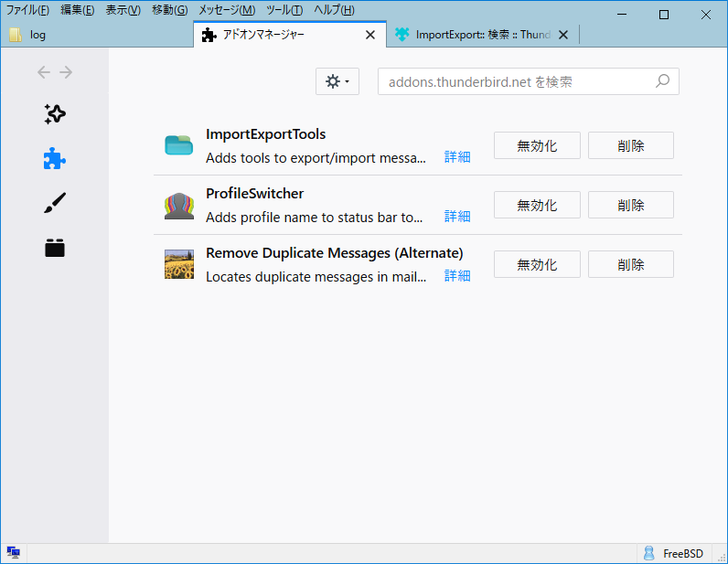Focus the addons.thunderbird.net search field

coord(529,81)
